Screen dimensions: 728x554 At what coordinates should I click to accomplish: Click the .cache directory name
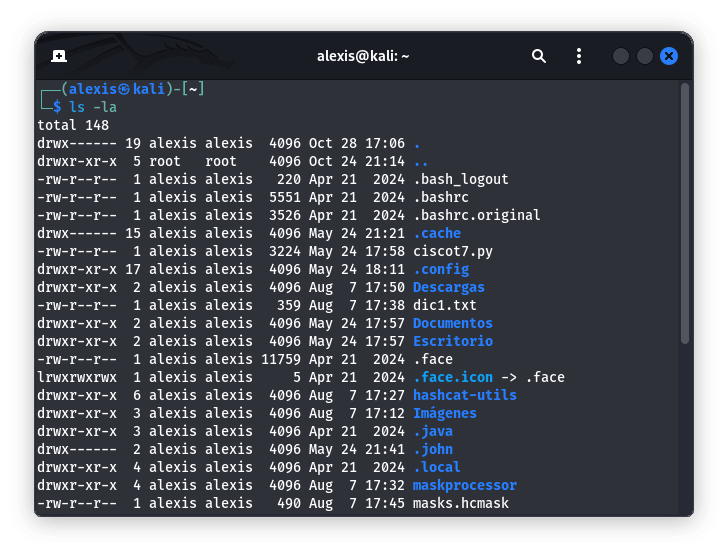pyautogui.click(x=437, y=233)
